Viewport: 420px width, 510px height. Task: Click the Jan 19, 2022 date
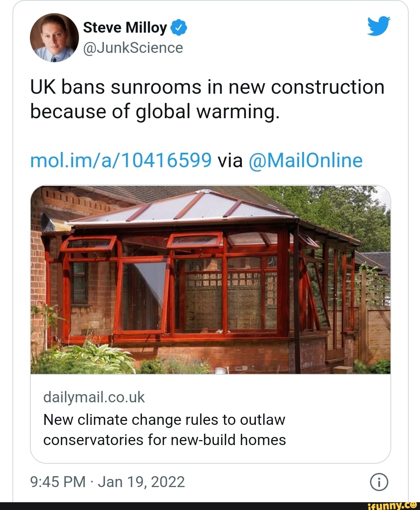coord(141,482)
